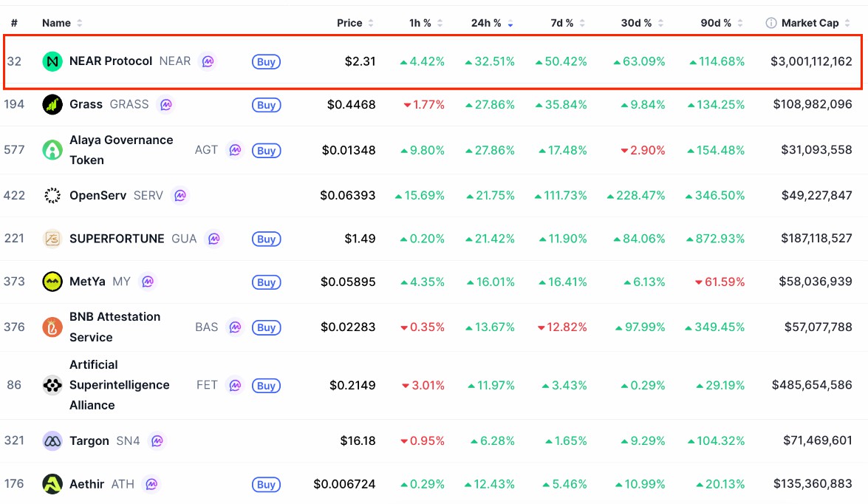Click the Targon coin logo
The image size is (868, 504).
click(x=52, y=441)
